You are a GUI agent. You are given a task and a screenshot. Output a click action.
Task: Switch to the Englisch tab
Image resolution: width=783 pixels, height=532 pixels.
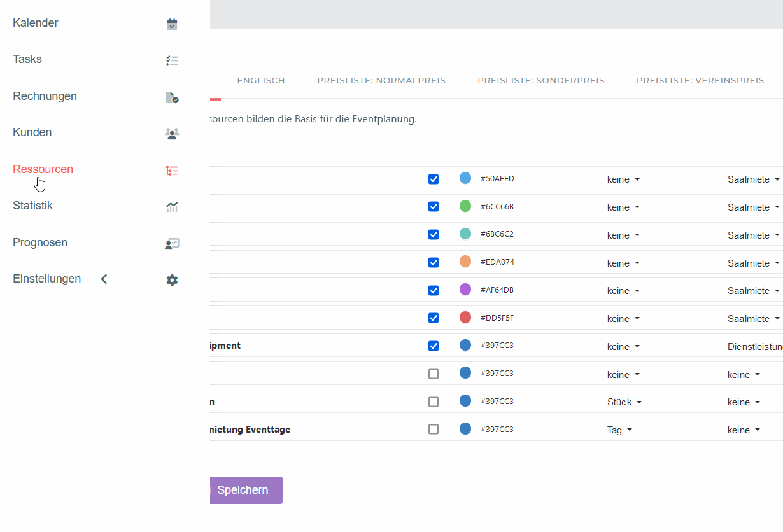pos(261,81)
